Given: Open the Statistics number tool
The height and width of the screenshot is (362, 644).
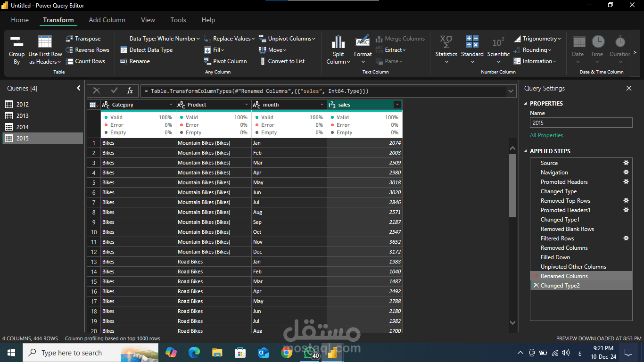Looking at the screenshot, I should pos(446,50).
